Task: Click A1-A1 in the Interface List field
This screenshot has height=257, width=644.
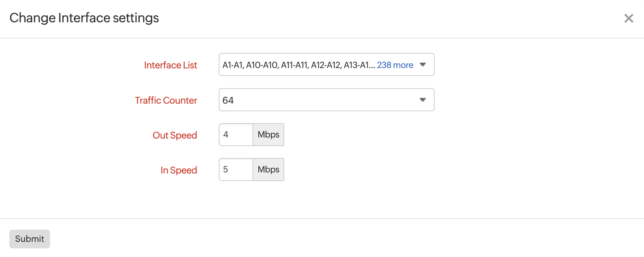Action: pyautogui.click(x=232, y=65)
